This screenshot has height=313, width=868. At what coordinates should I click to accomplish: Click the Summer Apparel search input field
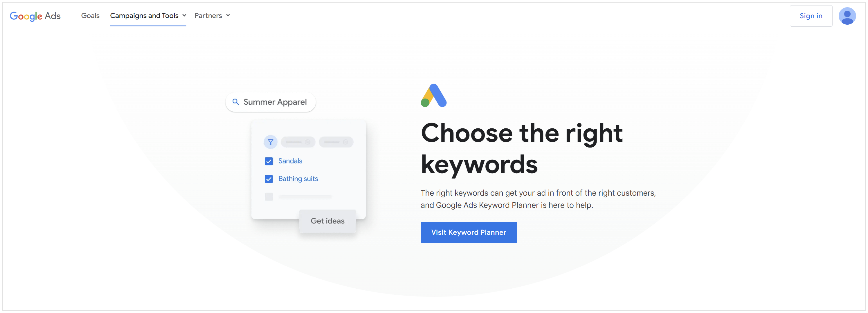(271, 102)
